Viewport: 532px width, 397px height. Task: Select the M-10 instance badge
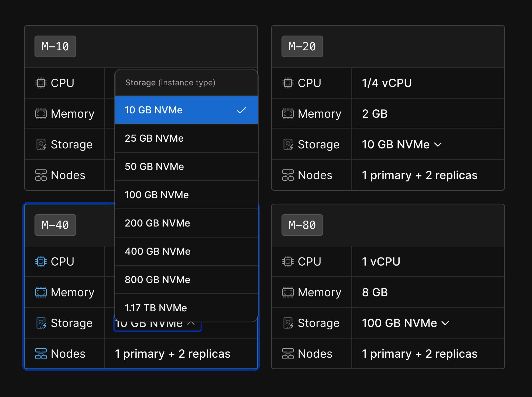55,46
